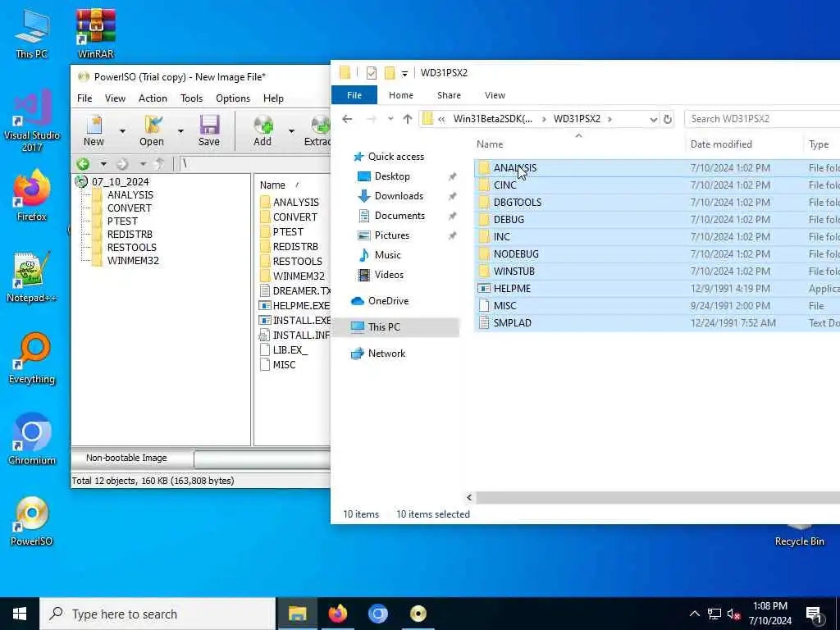Screen dimensions: 840x630
Task: Open Firefox desktop shortcut
Action: pos(32,195)
